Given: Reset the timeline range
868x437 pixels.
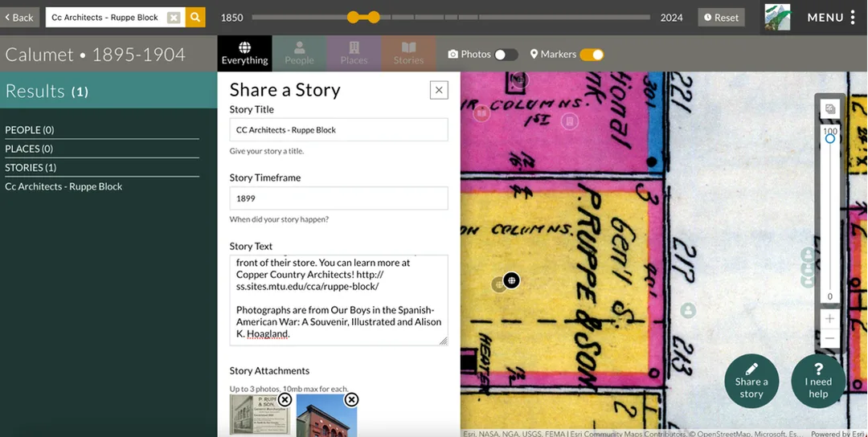Looking at the screenshot, I should pos(721,17).
